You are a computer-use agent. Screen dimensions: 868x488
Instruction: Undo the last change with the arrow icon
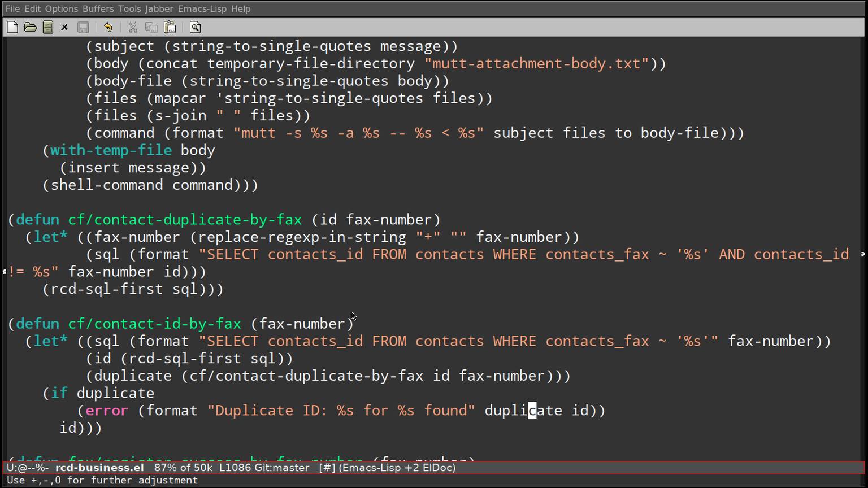108,27
